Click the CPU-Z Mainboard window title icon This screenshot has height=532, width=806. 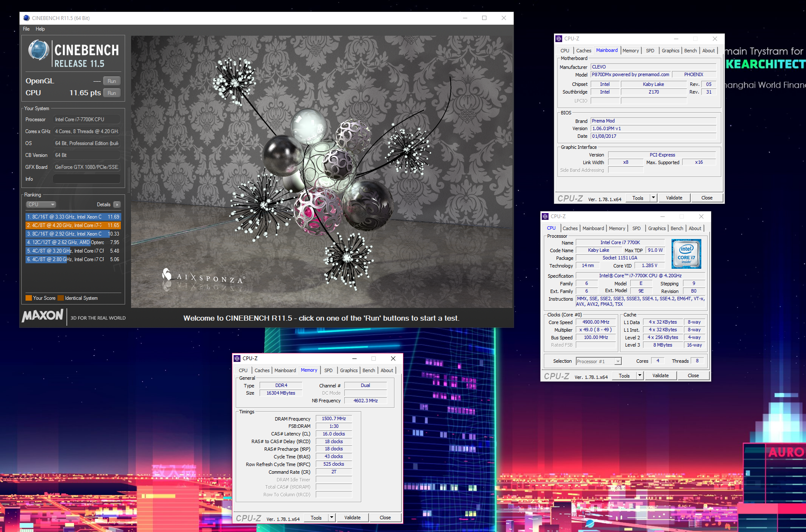(559, 39)
